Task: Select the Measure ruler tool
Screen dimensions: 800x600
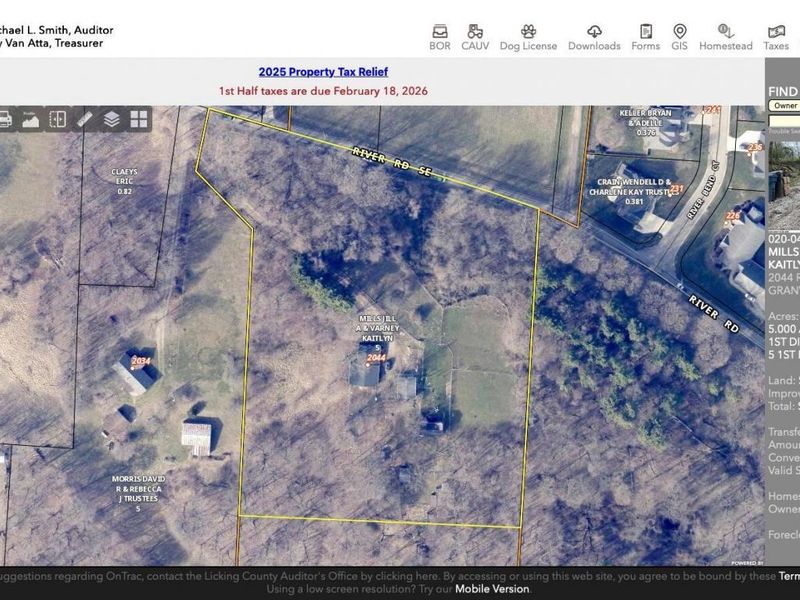Action: tap(83, 120)
